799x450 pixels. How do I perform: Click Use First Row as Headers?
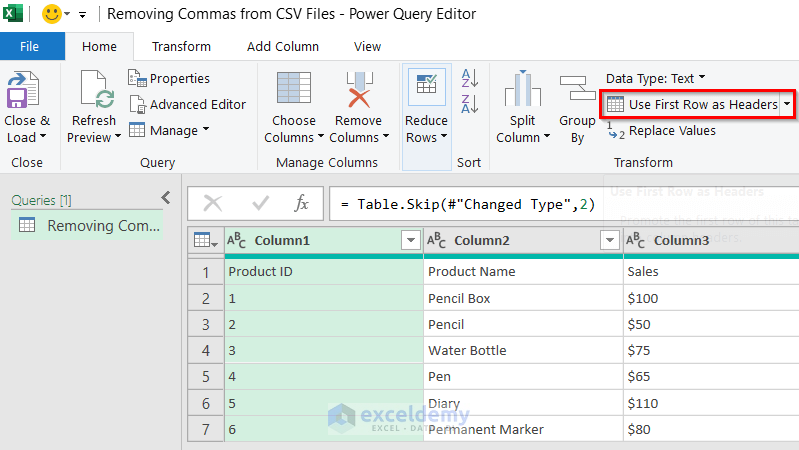coord(691,104)
